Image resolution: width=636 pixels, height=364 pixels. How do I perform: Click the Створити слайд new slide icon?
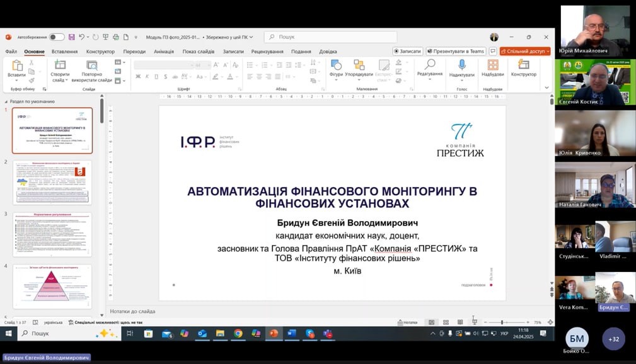click(x=60, y=64)
